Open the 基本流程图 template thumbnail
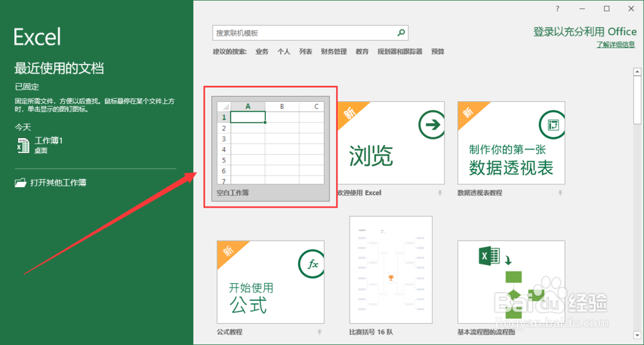Viewport: 644px width, 345px height. tap(511, 282)
